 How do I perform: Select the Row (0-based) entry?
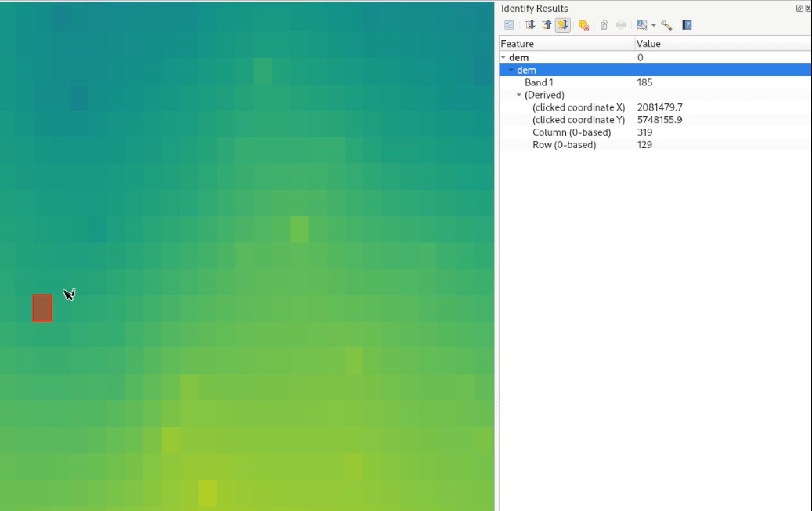coord(564,145)
